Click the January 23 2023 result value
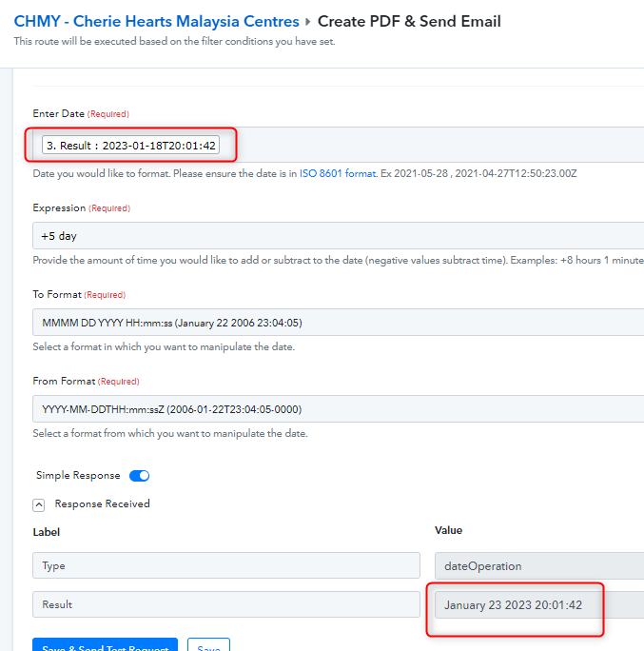The width and height of the screenshot is (644, 651). pyautogui.click(x=514, y=605)
